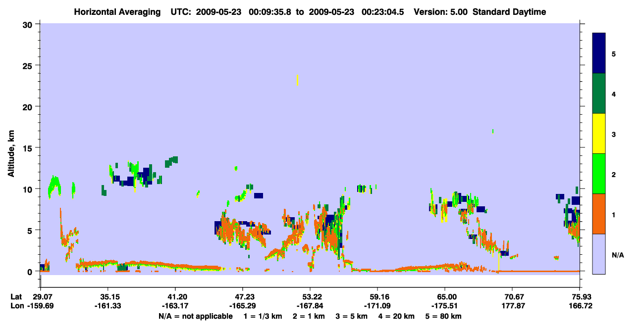Image resolution: width=644 pixels, height=330 pixels.
Task: Click the yellow vertical streak near 23 km altitude
Action: coord(297,80)
